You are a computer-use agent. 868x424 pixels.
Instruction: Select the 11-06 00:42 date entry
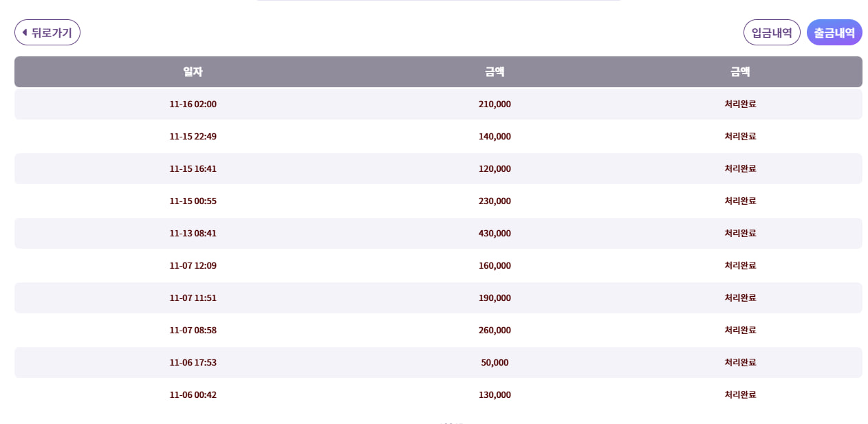click(193, 395)
